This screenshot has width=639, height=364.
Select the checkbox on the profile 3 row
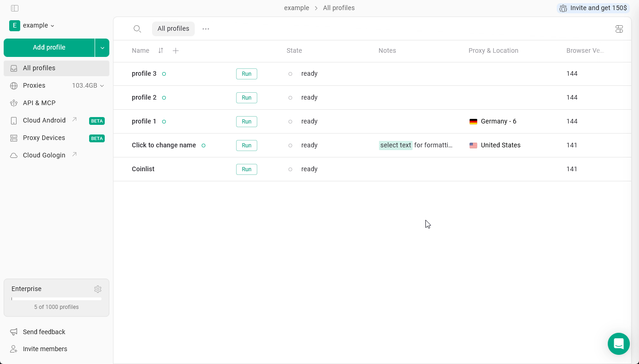click(x=123, y=73)
